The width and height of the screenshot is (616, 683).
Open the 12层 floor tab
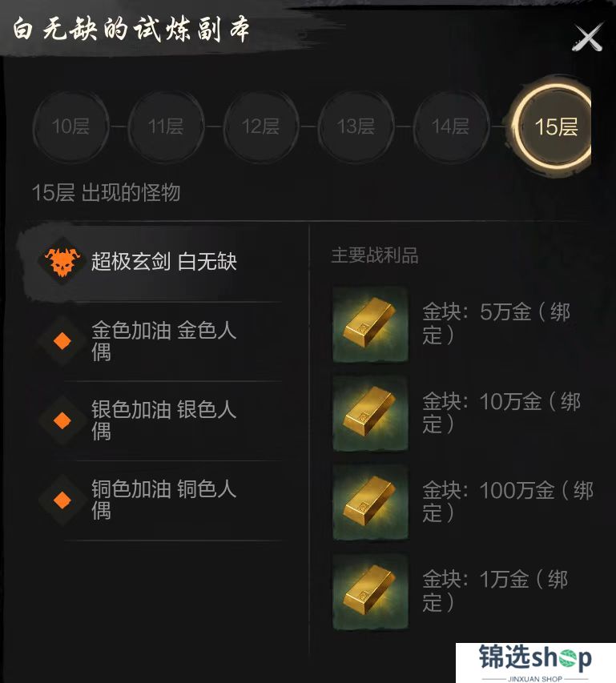(x=260, y=127)
